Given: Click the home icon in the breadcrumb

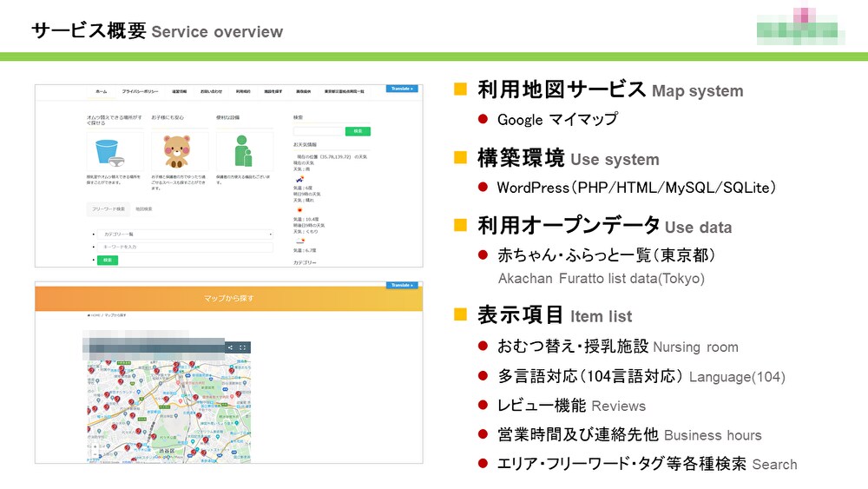Looking at the screenshot, I should click(89, 315).
